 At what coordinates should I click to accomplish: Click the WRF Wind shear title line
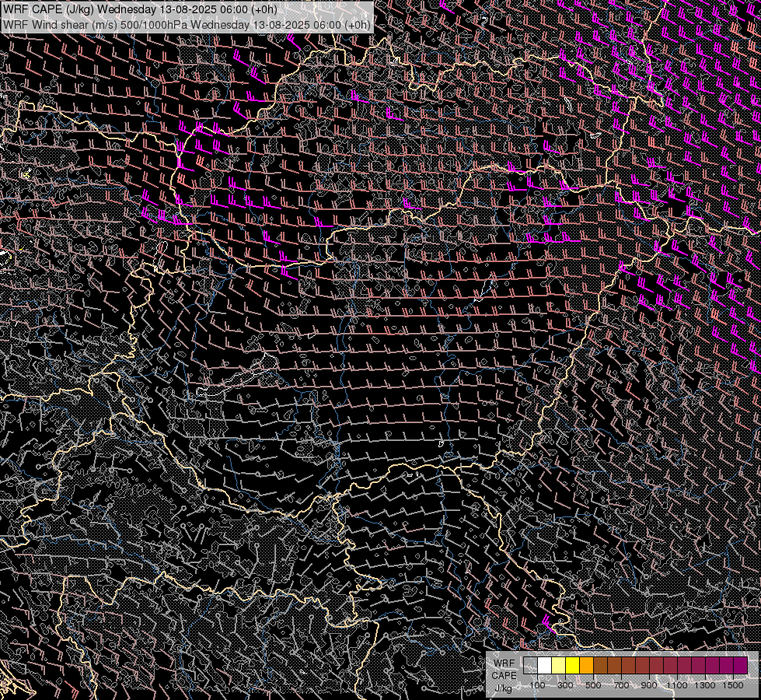[187, 25]
